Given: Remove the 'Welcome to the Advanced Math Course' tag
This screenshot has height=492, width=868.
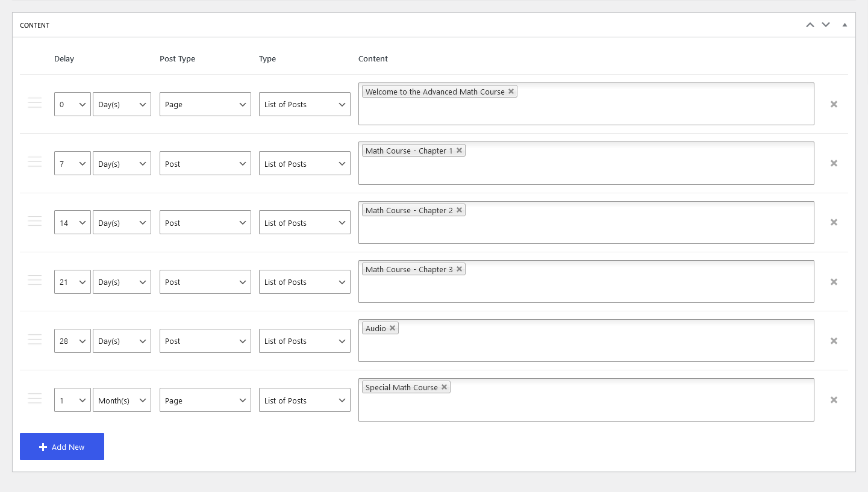Looking at the screenshot, I should click(511, 92).
